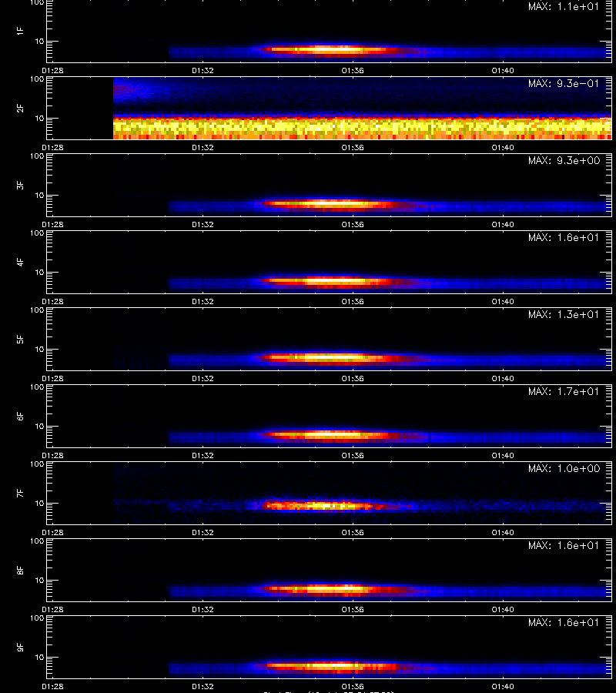Click the 9F panel axis label
616x693 pixels.
pos(20,647)
